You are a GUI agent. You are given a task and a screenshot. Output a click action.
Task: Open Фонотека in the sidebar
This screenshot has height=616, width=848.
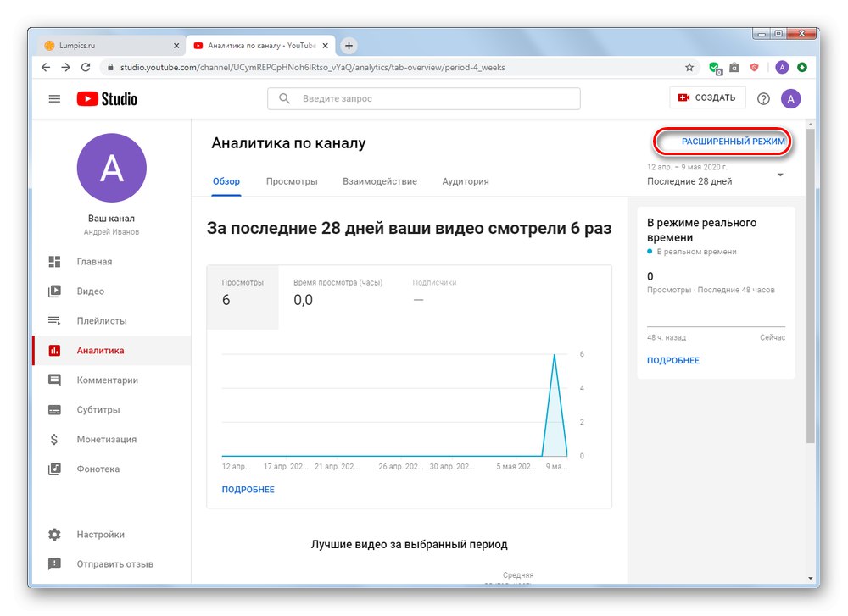pos(111,469)
